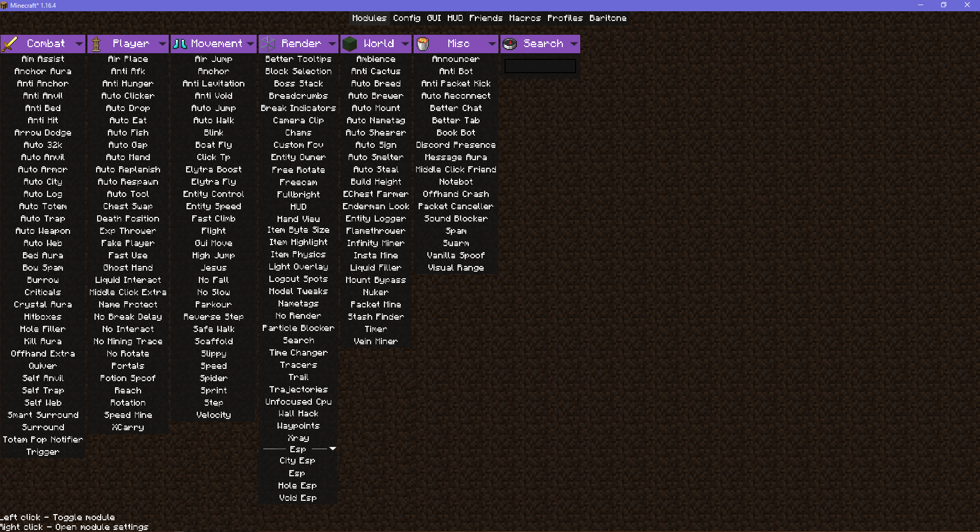Enable the Discord Presence module
Image resolution: width=980 pixels, height=532 pixels.
tap(456, 145)
